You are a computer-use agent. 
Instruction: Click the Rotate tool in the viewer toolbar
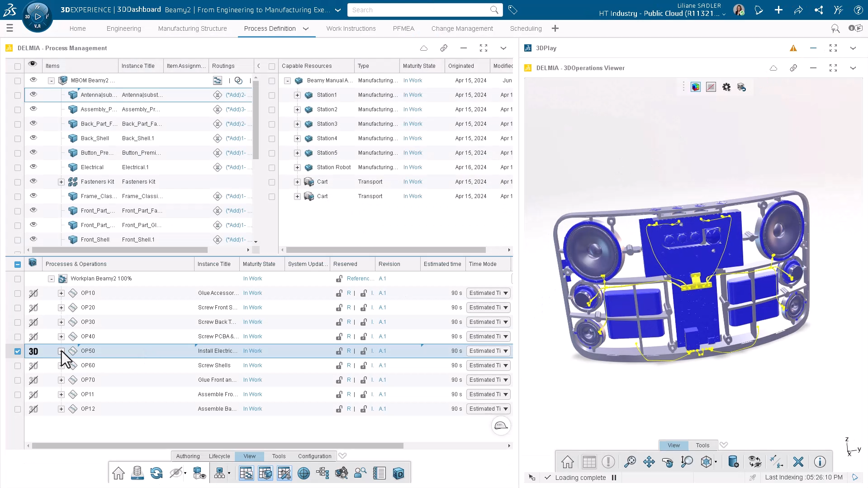(x=667, y=462)
